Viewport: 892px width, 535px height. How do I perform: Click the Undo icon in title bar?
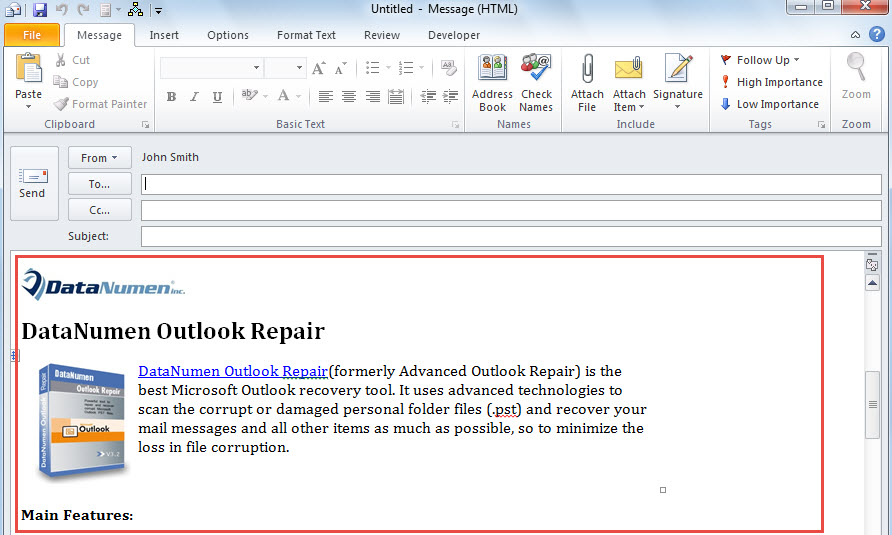click(61, 10)
